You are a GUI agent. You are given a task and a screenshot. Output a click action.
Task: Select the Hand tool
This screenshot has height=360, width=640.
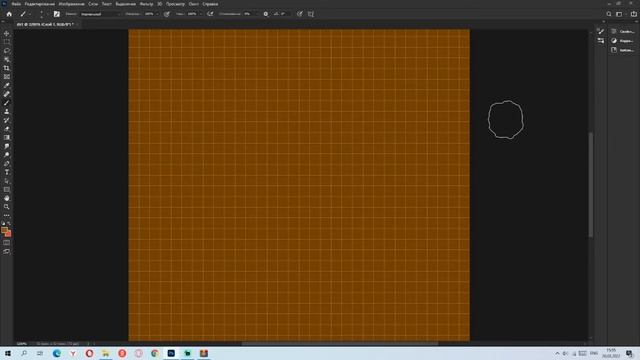7,198
